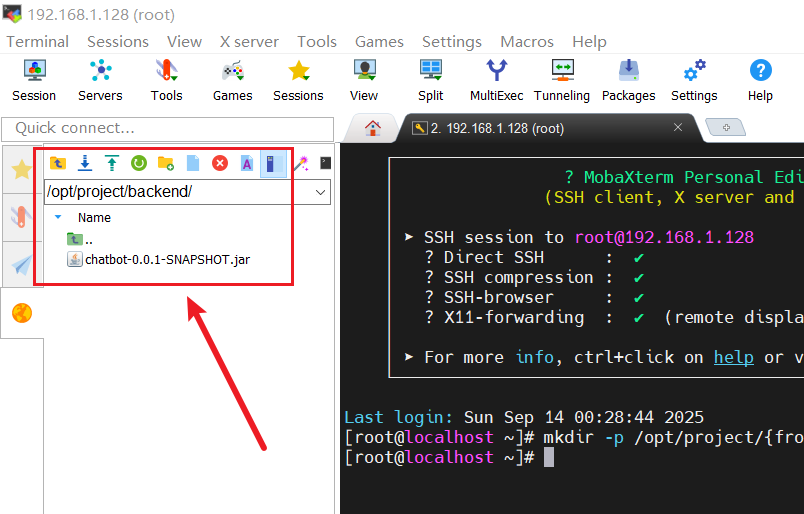Viewport: 804px width, 514px height.
Task: Open the Terminal menu
Action: pos(37,42)
